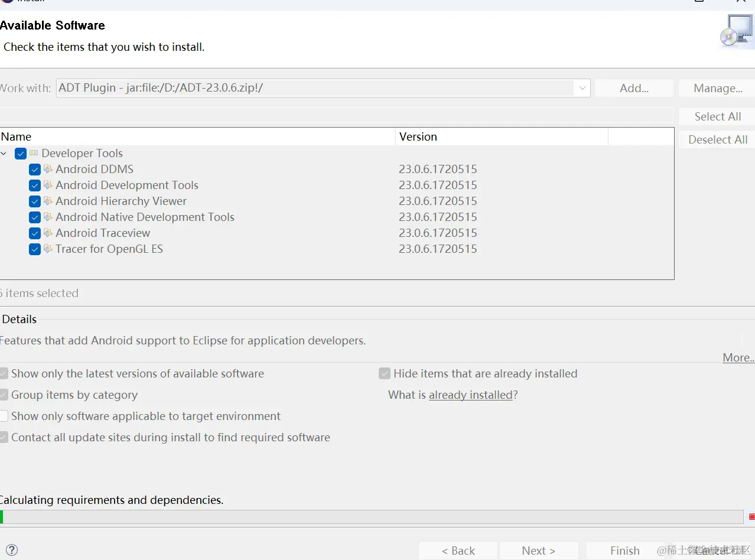Click the Deselect All button
Screen dimensions: 755x560
(717, 139)
